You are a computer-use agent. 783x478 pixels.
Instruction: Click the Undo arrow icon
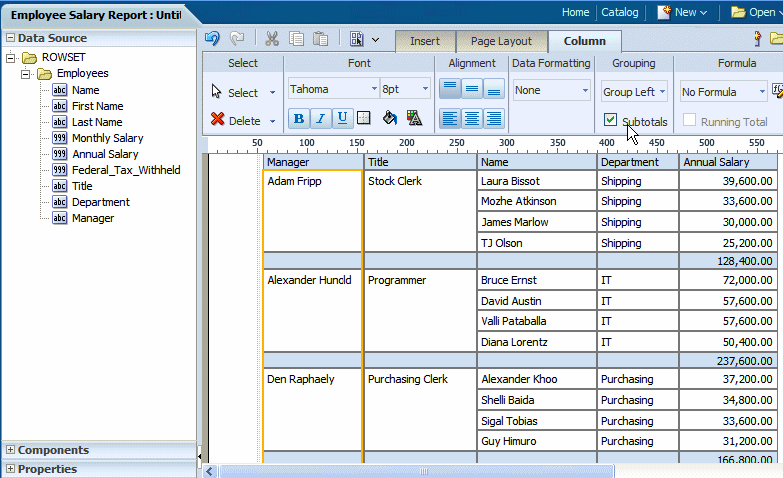click(x=212, y=38)
